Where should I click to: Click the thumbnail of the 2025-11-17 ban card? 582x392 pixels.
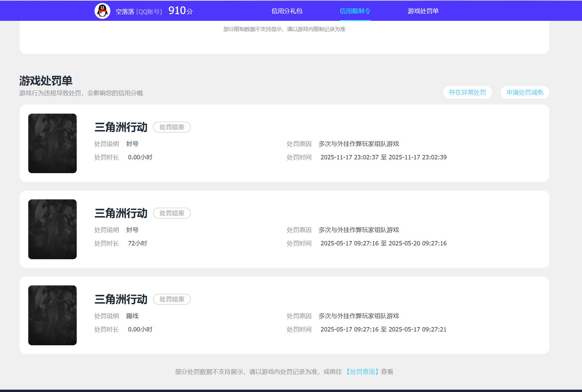pyautogui.click(x=52, y=143)
